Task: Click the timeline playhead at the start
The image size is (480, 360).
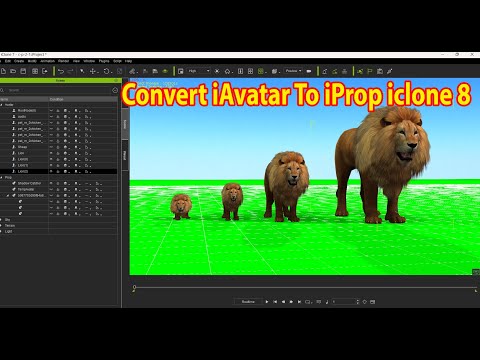Action: coord(134,288)
